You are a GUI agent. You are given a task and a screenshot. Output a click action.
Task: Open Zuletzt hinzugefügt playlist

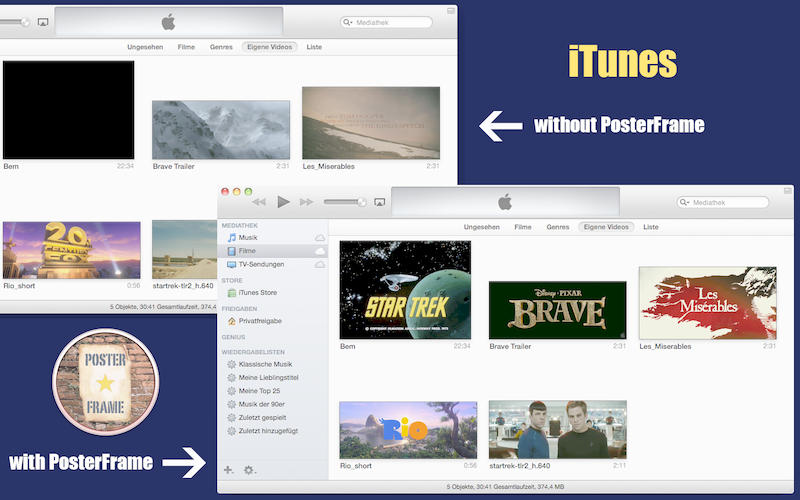[x=268, y=431]
